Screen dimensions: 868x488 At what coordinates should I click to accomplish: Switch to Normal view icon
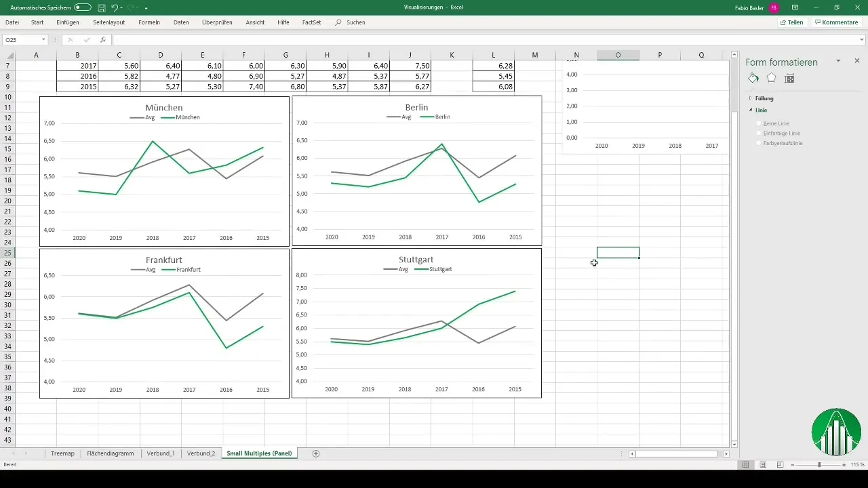click(x=745, y=465)
